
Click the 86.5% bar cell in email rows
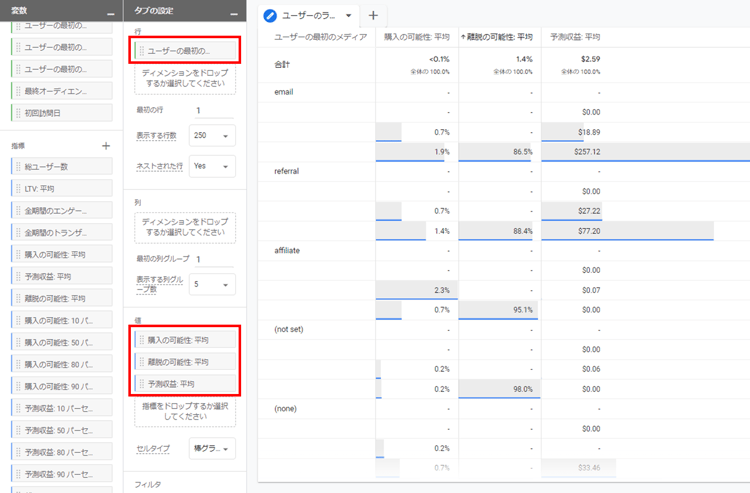[x=500, y=151]
